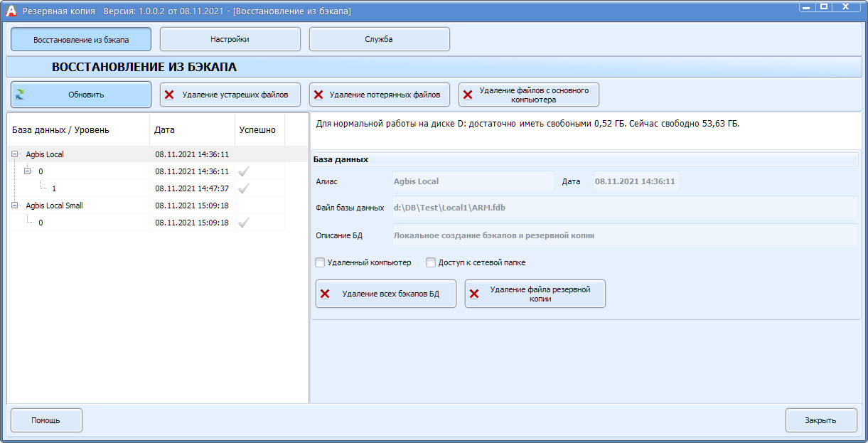Click the date 08.11.2021 14:47:37
868x443 pixels.
192,188
